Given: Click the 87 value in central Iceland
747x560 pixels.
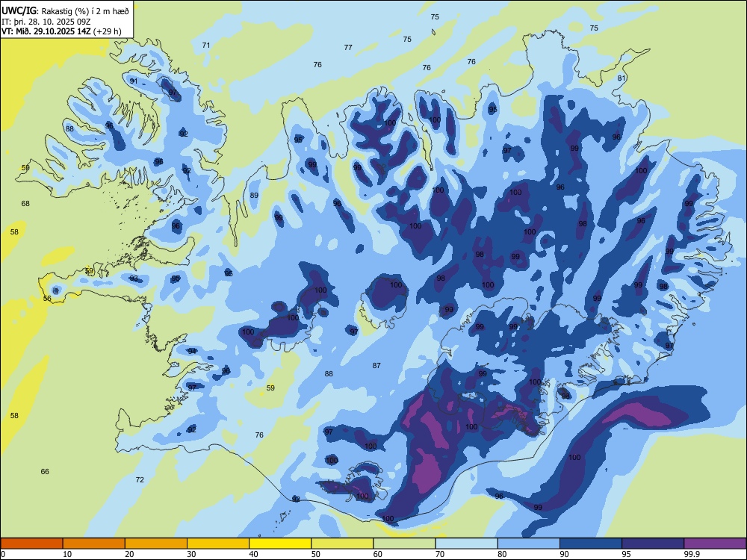Looking at the screenshot, I should 376,365.
